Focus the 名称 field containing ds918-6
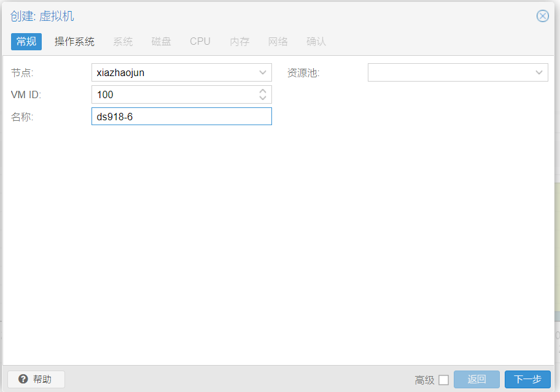The image size is (560, 392). coord(181,117)
